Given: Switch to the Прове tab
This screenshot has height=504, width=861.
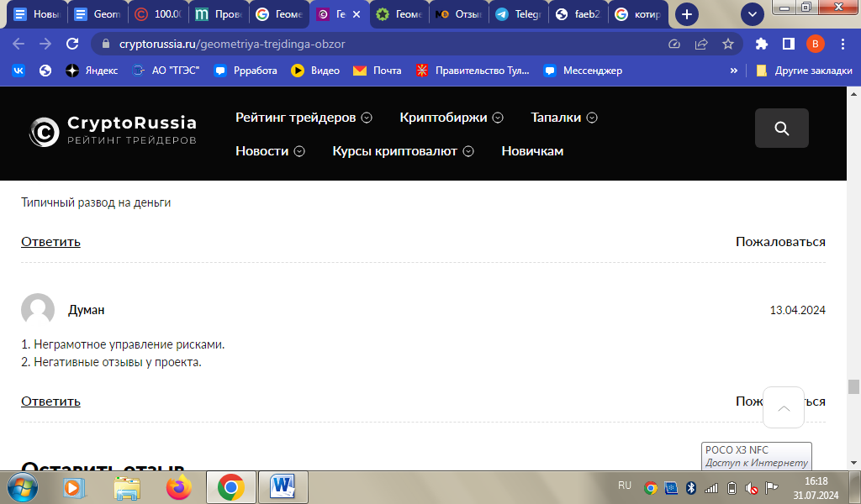Looking at the screenshot, I should (x=219, y=14).
